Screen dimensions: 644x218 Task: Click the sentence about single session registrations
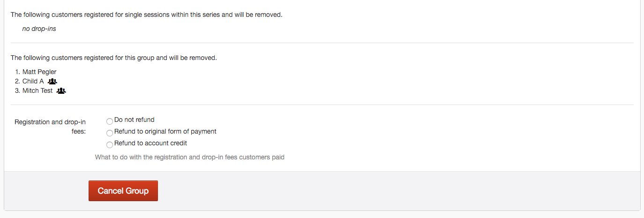pyautogui.click(x=146, y=15)
